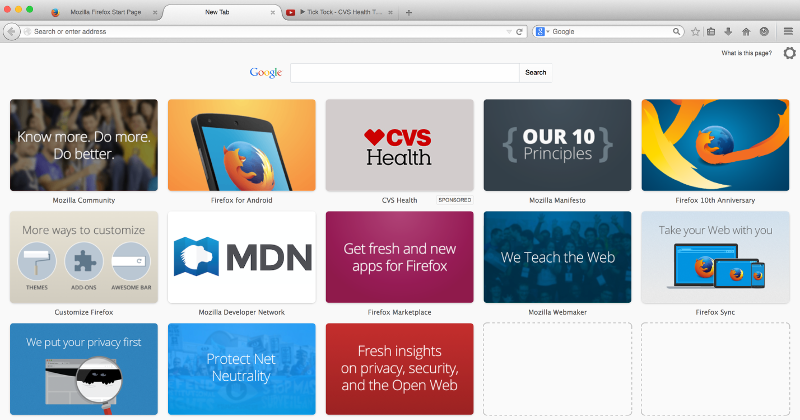Click the back arrow button
Image resolution: width=800 pixels, height=420 pixels.
pyautogui.click(x=11, y=32)
